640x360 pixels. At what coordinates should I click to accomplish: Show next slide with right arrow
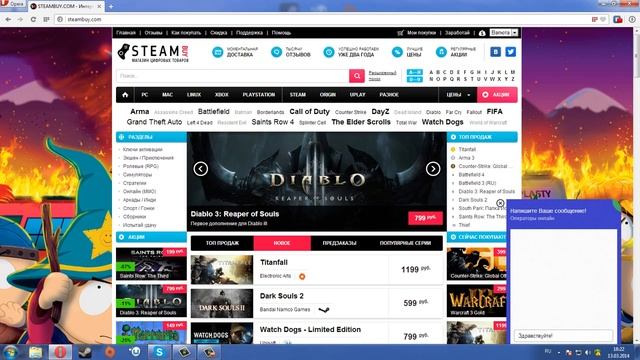coord(433,169)
